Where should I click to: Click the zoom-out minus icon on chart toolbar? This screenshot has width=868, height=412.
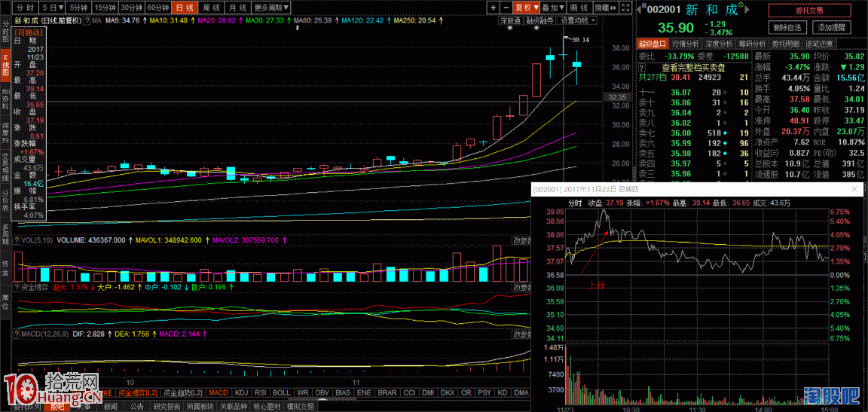(506, 7)
